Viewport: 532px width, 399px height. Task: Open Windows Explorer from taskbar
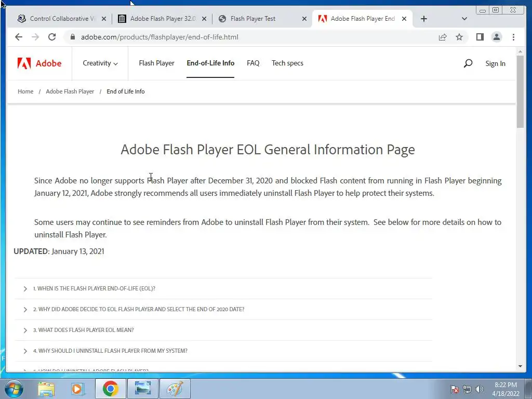pos(46,389)
